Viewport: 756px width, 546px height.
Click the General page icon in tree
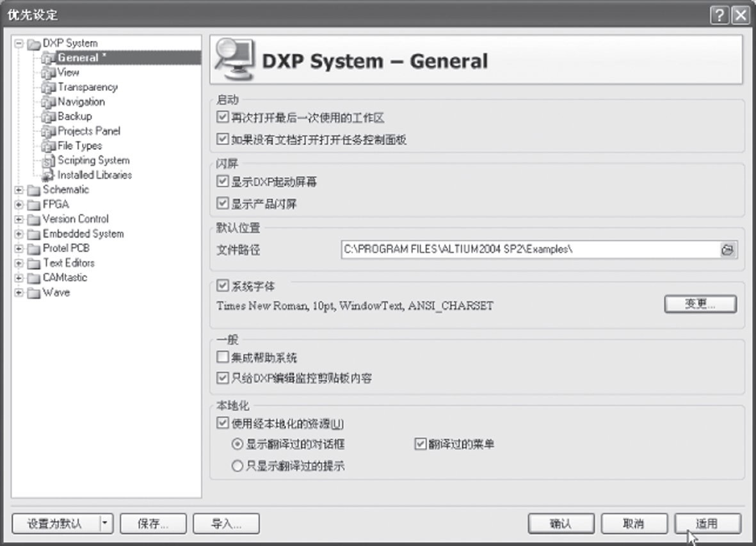(49, 58)
